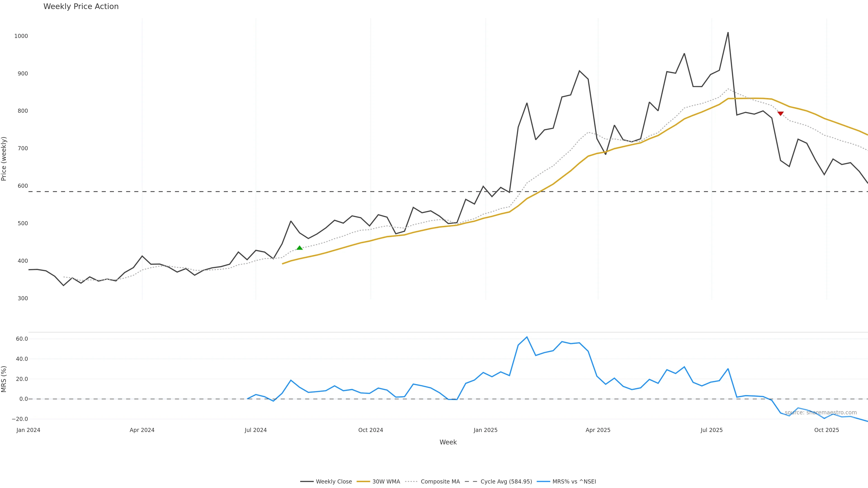Click the −20.0 MRS axis tick label

point(20,419)
